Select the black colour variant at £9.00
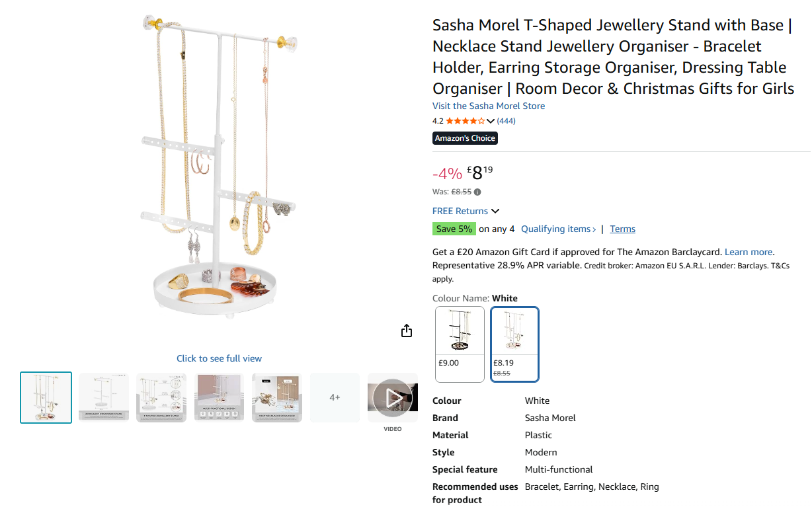812x507 pixels. 460,344
